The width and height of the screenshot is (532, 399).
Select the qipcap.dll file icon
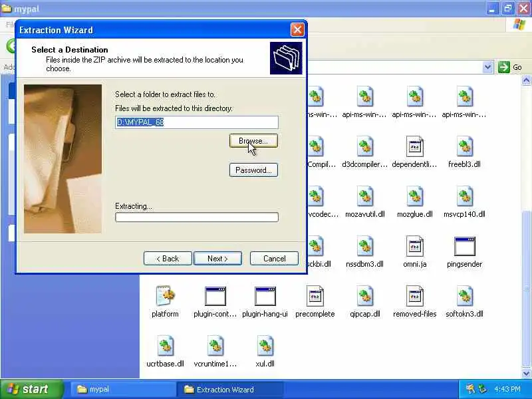click(364, 296)
